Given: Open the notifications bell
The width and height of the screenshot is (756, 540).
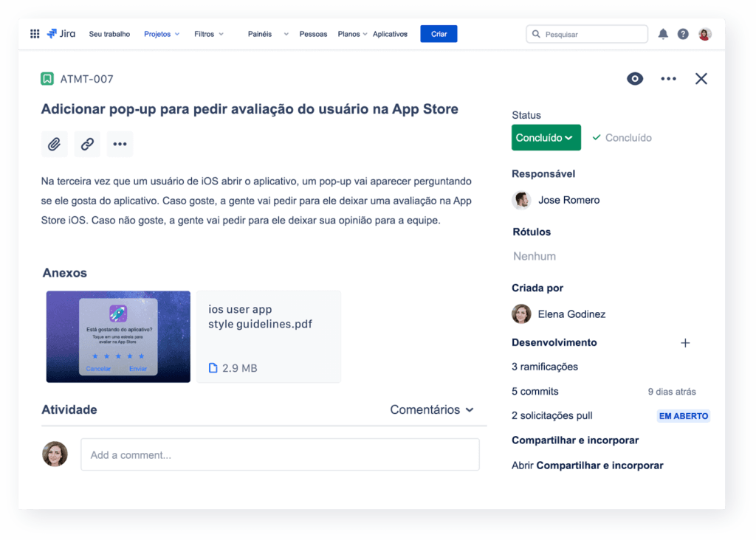Looking at the screenshot, I should point(662,33).
